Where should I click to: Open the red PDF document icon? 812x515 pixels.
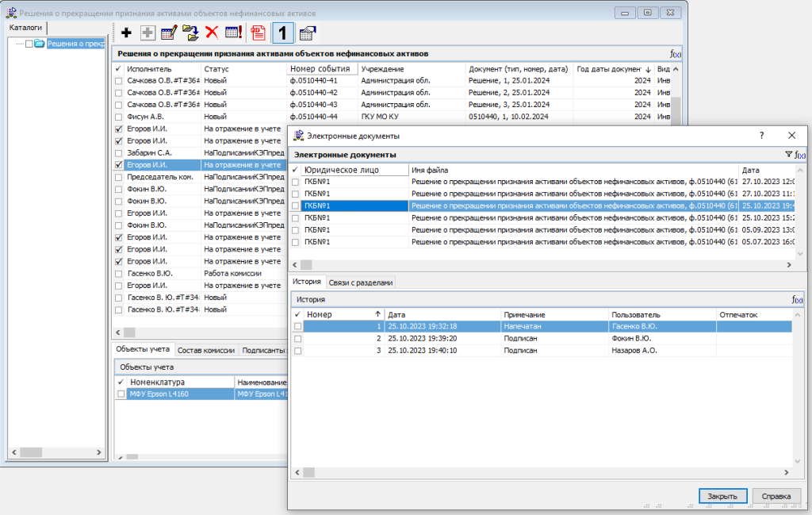pos(258,33)
